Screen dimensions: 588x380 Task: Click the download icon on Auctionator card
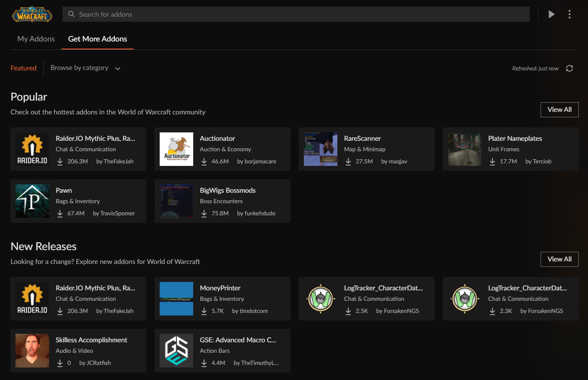point(204,161)
